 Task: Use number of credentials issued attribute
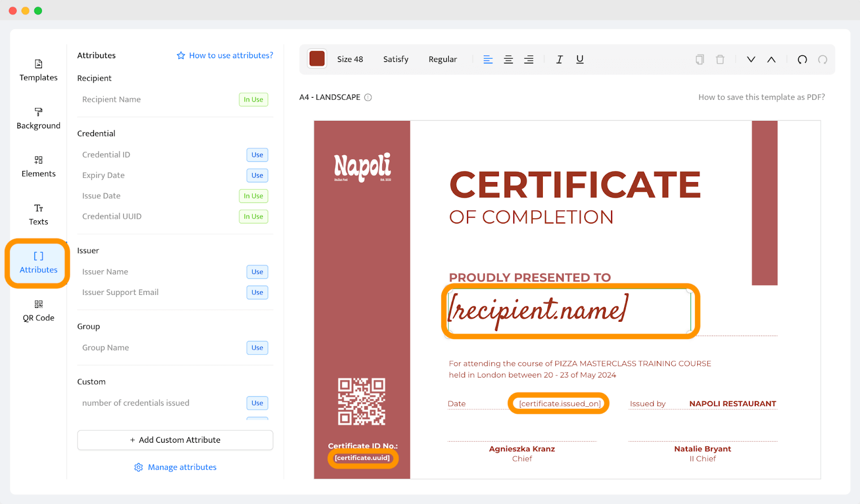point(257,403)
